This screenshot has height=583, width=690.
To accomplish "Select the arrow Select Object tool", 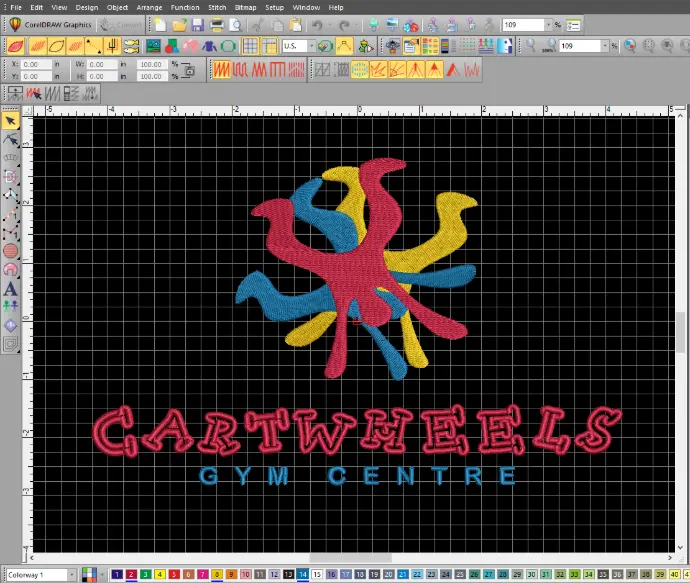I will 11,121.
